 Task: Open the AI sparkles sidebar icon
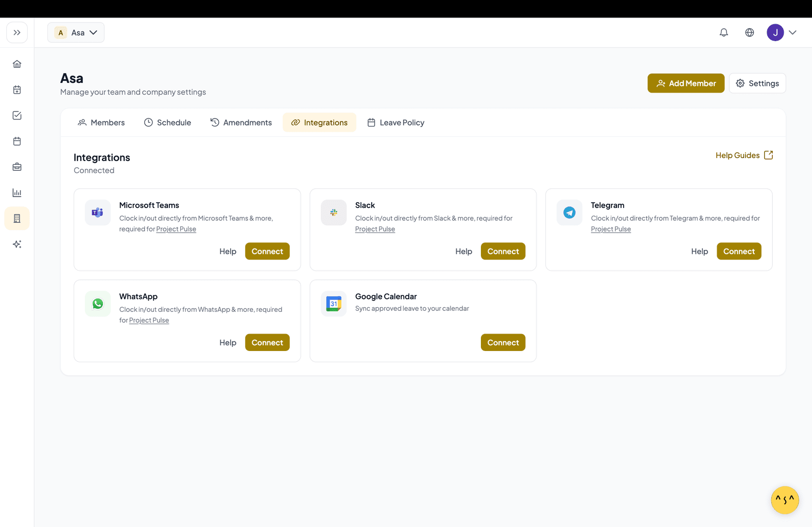17,244
